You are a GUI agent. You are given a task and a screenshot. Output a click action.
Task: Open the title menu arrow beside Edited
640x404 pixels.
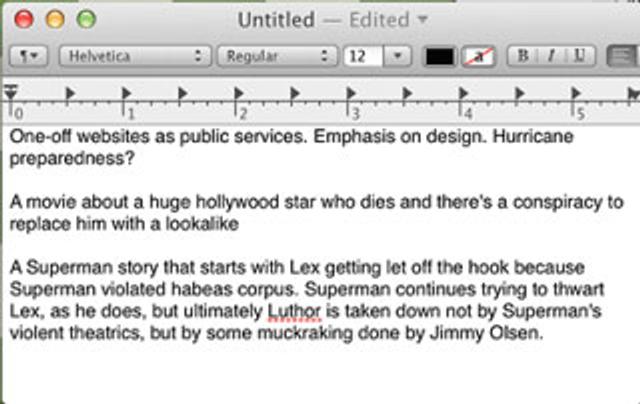[423, 19]
